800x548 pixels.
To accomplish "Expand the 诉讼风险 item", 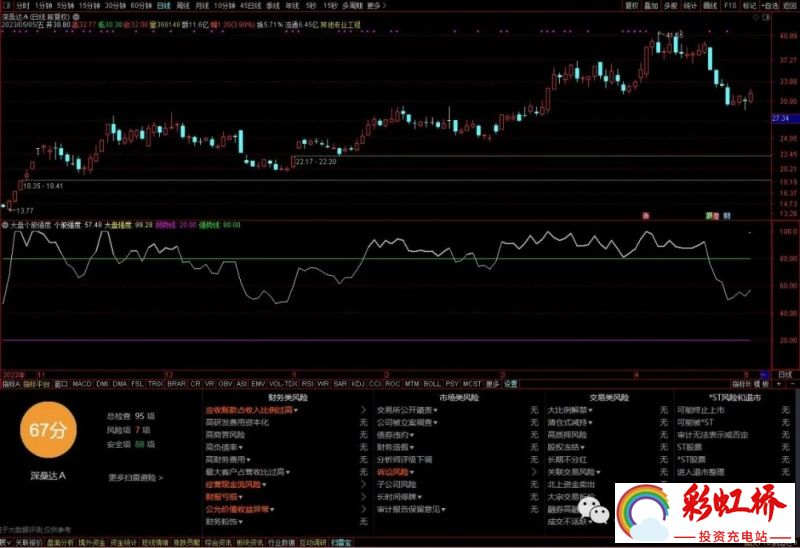I will click(395, 472).
